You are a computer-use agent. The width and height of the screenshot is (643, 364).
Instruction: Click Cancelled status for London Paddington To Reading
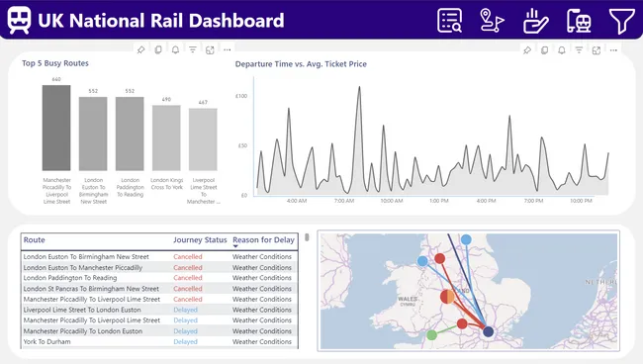pyautogui.click(x=187, y=278)
